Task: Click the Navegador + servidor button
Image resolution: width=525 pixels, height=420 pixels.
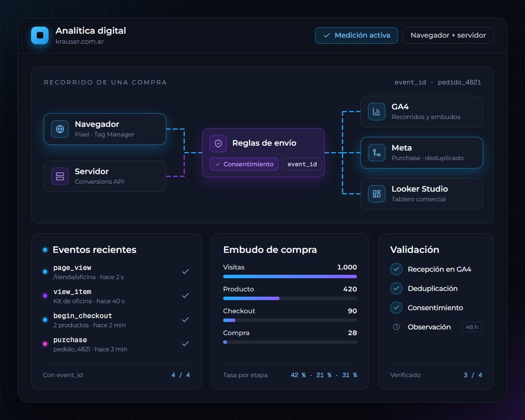Action: pos(448,35)
